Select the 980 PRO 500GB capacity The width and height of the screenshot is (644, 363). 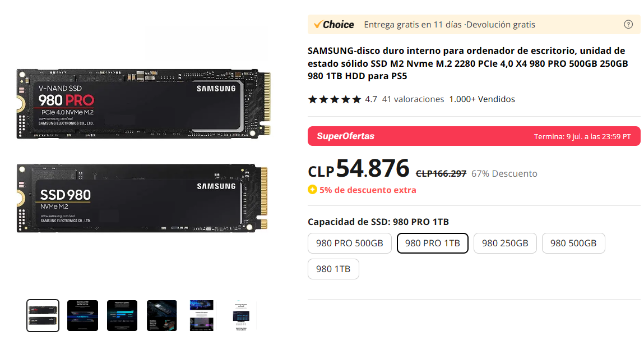coord(350,243)
